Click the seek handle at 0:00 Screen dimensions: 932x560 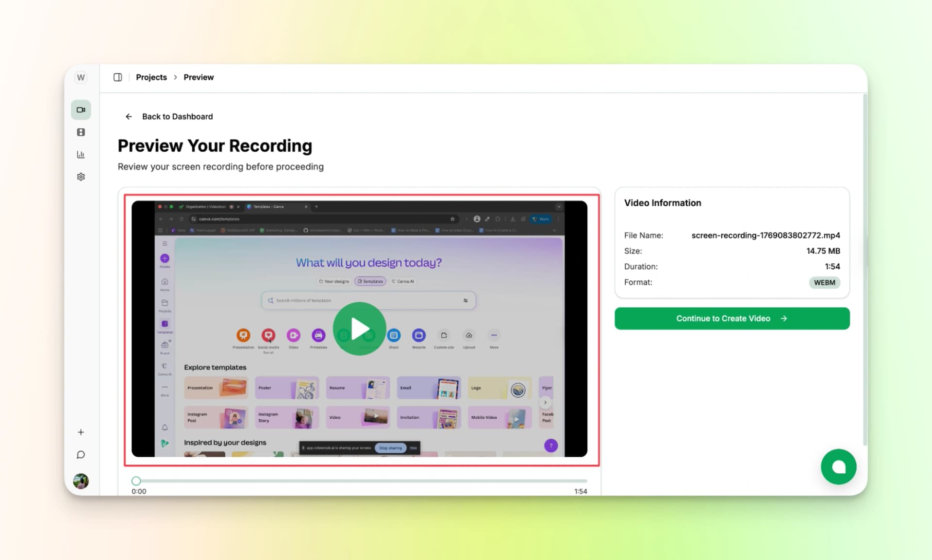(136, 480)
